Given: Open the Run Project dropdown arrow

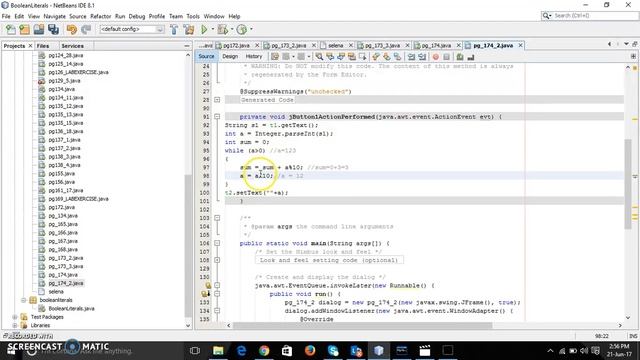Looking at the screenshot, I should tap(212, 29).
